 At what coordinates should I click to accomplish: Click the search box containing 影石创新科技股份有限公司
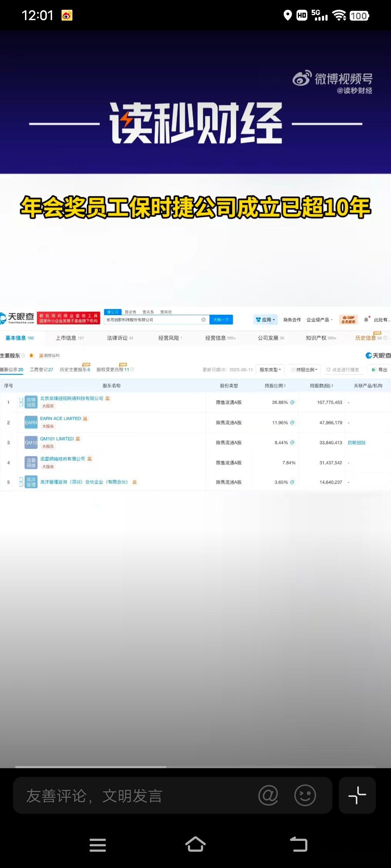156,320
